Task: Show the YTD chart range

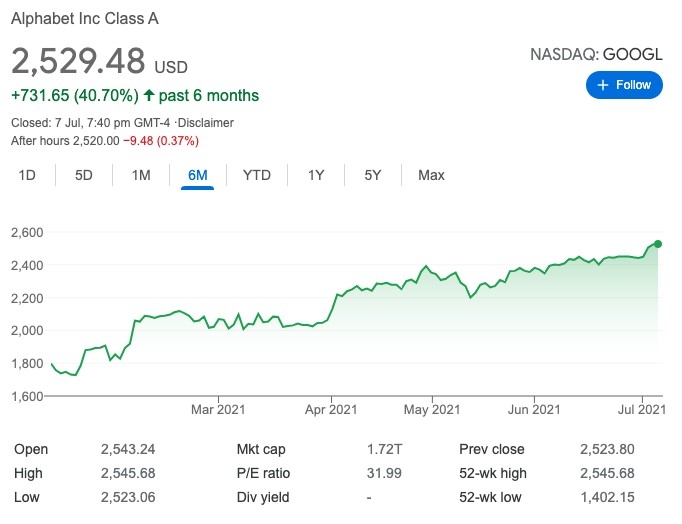Action: click(257, 175)
